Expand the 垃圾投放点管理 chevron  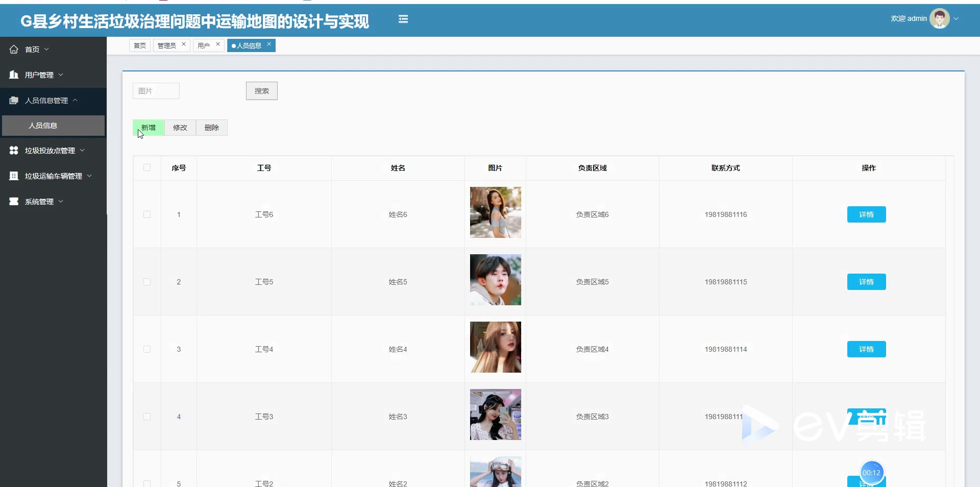pyautogui.click(x=82, y=151)
